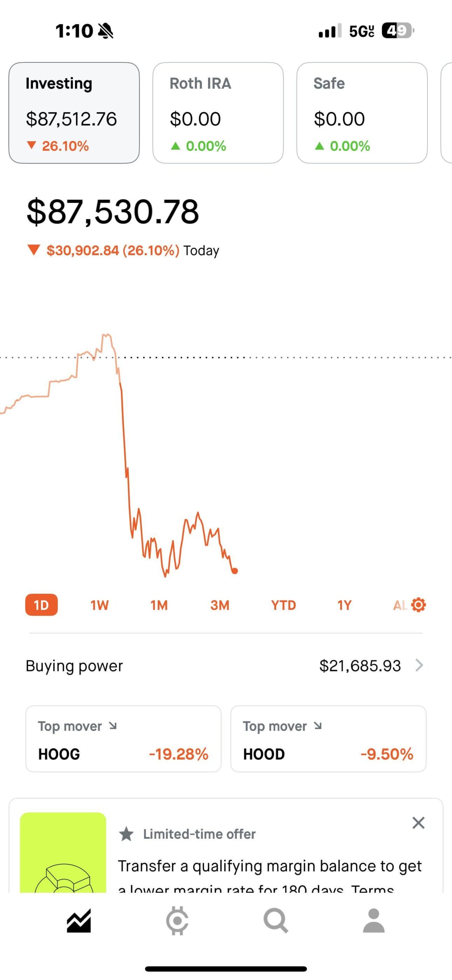Open the crypto tab icon in bottom bar
The width and height of the screenshot is (452, 980).
177,921
